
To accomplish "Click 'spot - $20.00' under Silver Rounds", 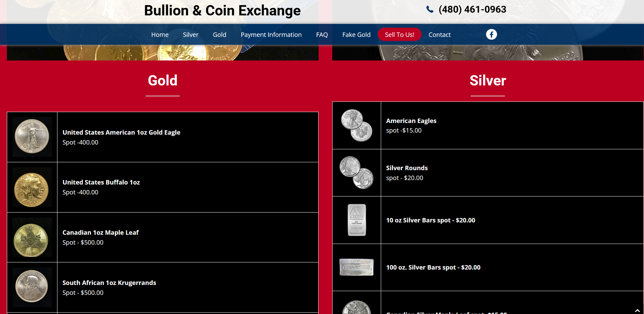I will click(x=405, y=178).
